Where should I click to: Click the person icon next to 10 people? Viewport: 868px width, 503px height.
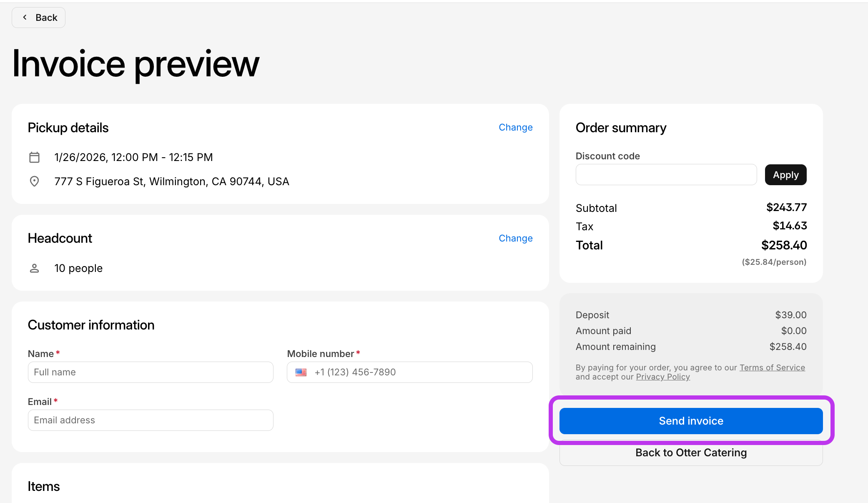point(34,268)
